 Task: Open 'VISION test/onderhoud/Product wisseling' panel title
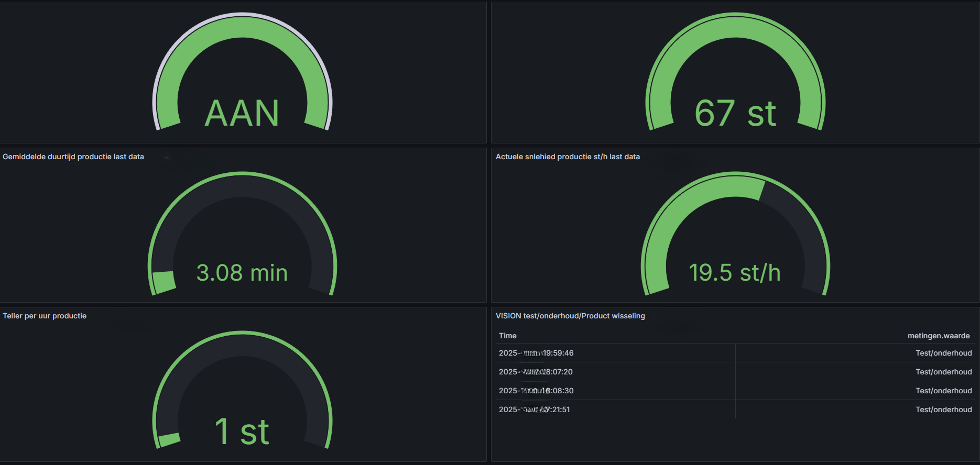pyautogui.click(x=570, y=316)
